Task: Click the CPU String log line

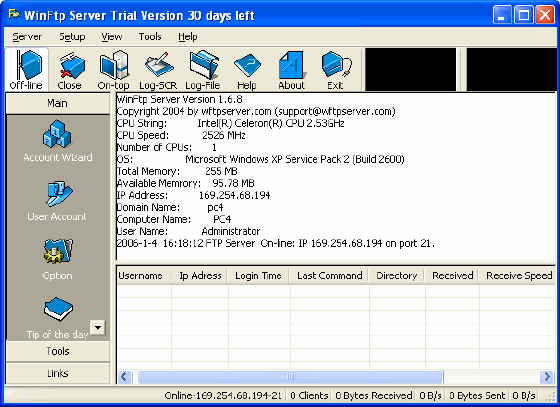Action: 231,124
